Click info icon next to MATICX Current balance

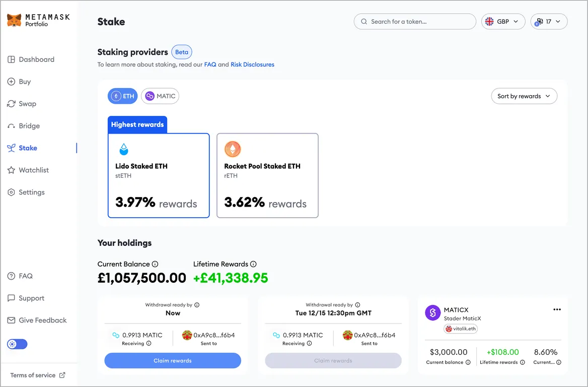pyautogui.click(x=468, y=362)
